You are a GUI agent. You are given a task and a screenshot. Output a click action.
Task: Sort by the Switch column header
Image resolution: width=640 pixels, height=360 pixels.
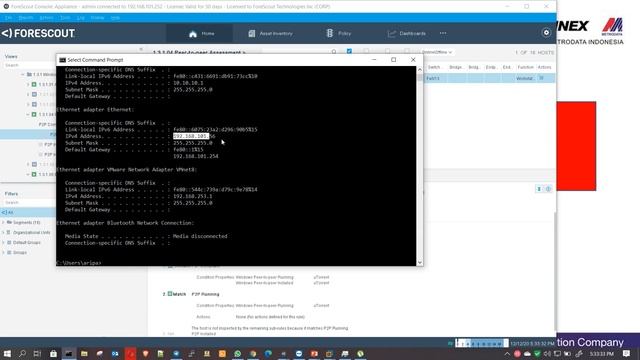pyautogui.click(x=434, y=67)
